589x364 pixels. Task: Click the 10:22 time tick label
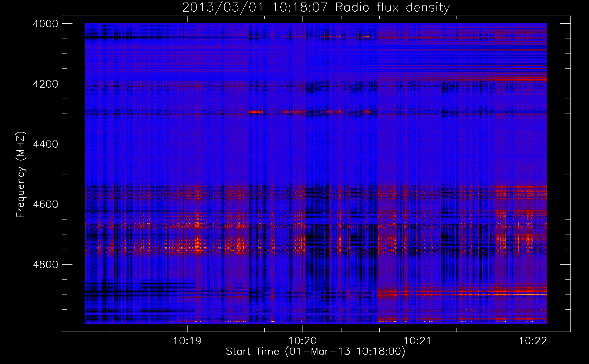[533, 341]
